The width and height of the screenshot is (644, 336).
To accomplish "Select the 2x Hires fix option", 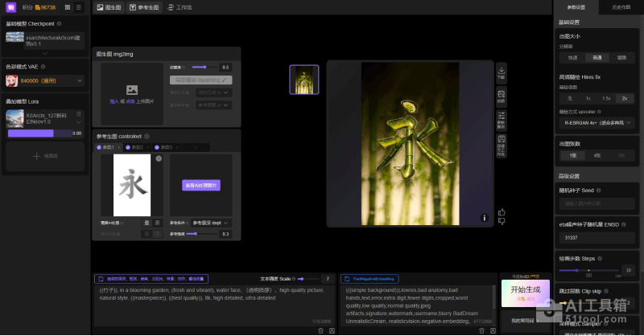I will click(x=624, y=97).
